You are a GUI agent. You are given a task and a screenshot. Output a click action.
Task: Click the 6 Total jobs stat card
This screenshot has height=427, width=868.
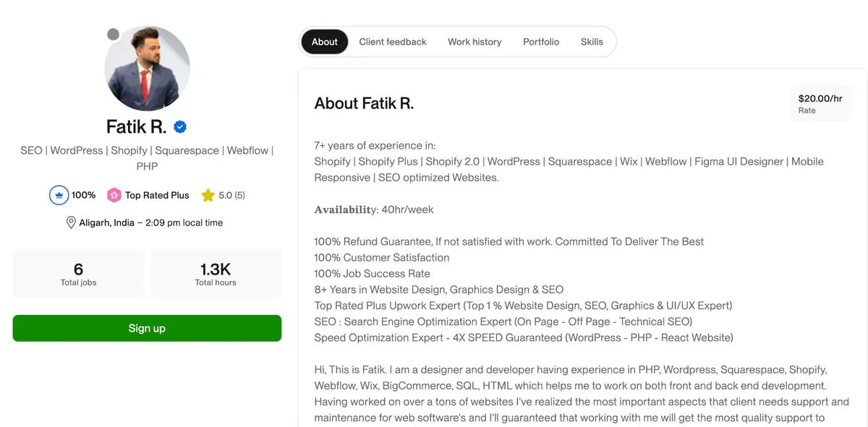[79, 274]
